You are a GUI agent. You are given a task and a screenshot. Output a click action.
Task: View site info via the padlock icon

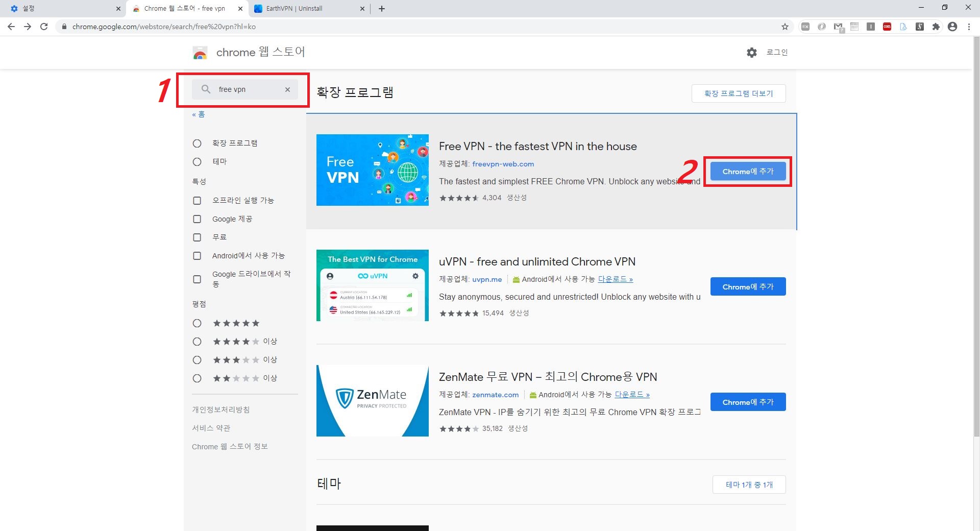tap(64, 27)
